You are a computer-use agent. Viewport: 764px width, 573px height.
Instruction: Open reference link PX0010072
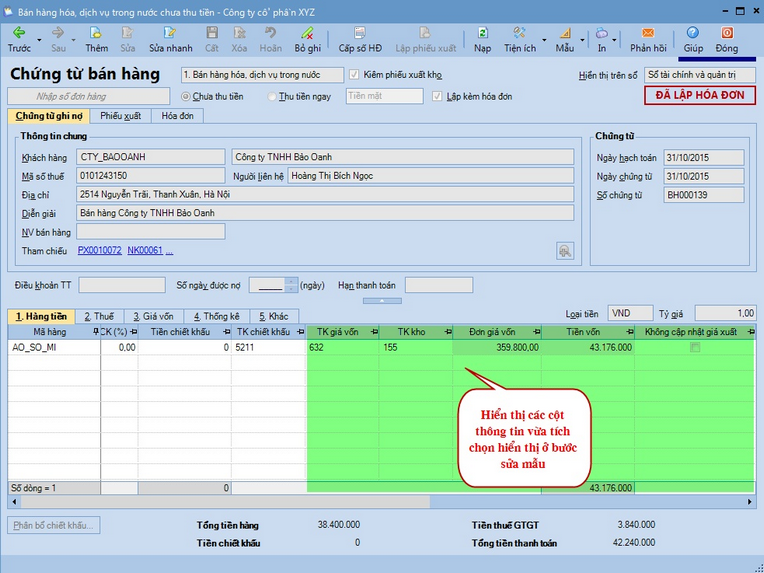pyautogui.click(x=99, y=250)
